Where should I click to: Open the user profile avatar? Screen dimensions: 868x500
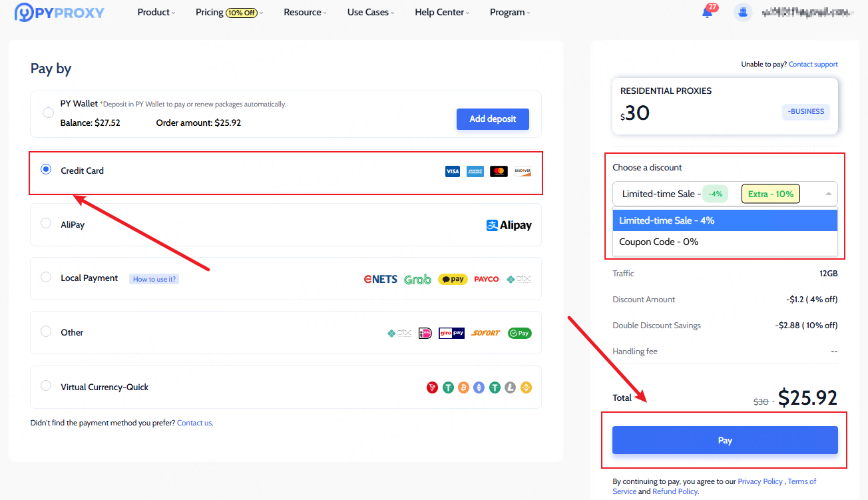coord(744,12)
